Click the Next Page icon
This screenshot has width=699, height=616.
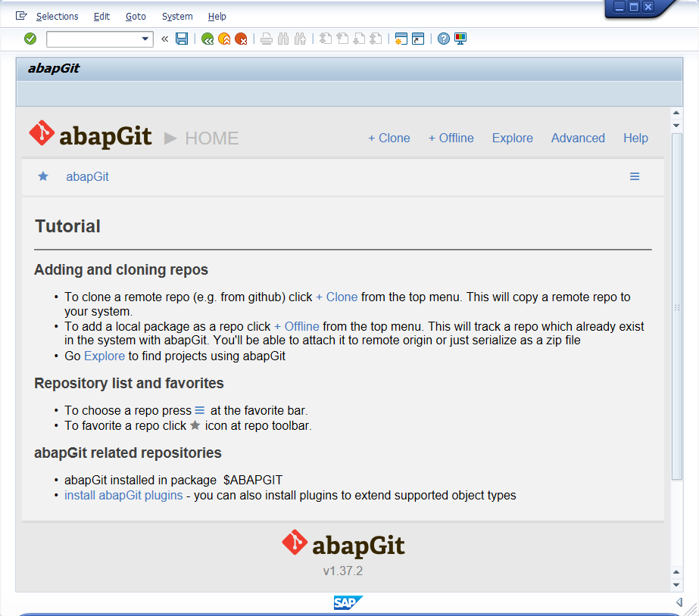[x=359, y=39]
